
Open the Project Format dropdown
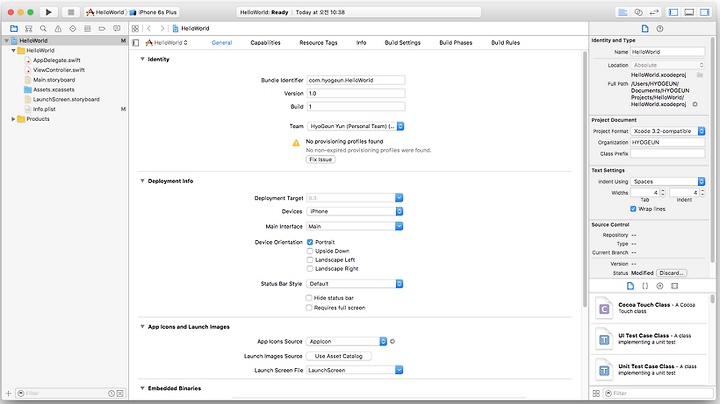668,131
